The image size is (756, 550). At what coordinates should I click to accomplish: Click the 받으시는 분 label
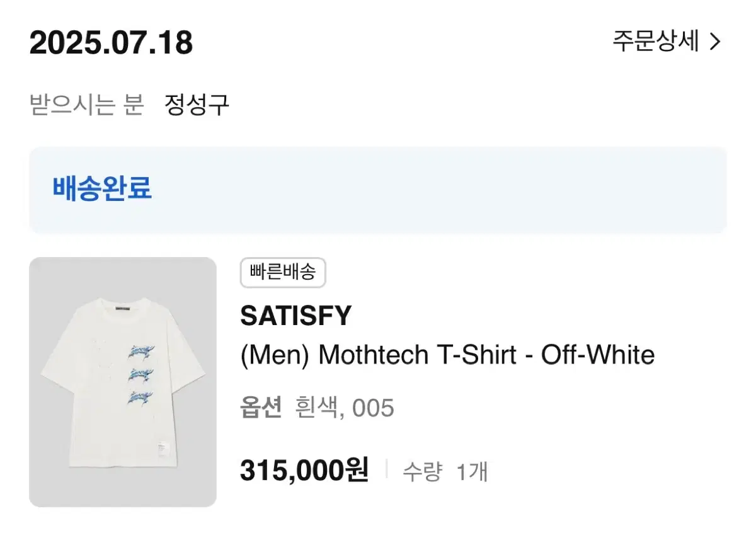click(87, 105)
